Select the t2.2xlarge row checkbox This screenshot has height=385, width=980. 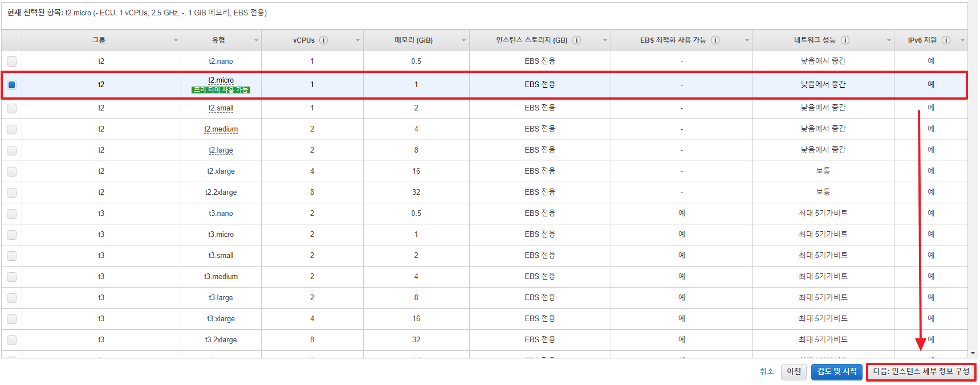pyautogui.click(x=11, y=192)
